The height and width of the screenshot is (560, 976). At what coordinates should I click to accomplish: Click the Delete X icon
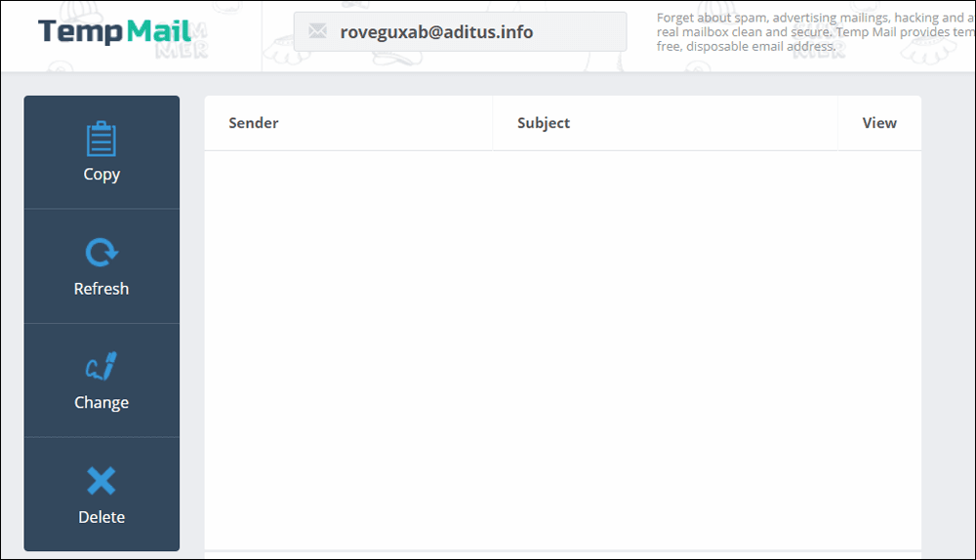102,480
